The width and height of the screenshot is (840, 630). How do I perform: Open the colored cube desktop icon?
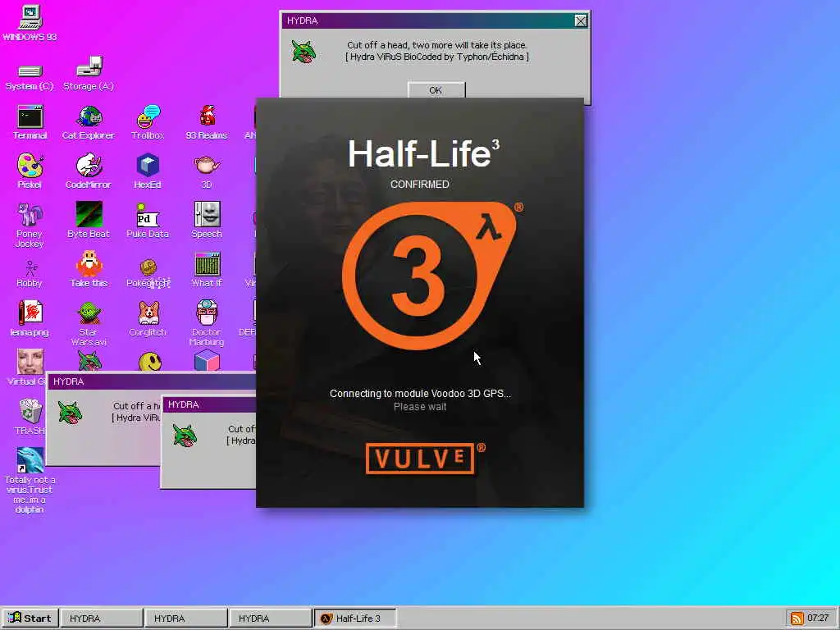coord(207,361)
